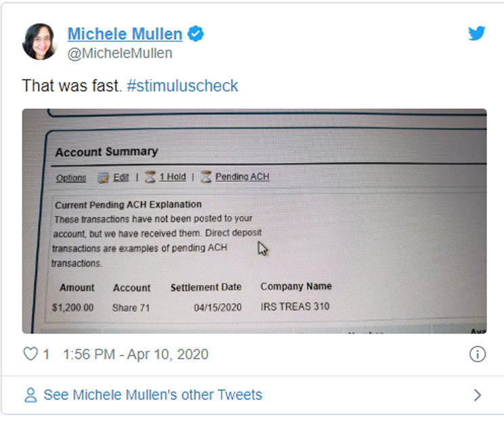The height and width of the screenshot is (436, 504).
Task: Click the info circle icon
Action: coord(478,354)
